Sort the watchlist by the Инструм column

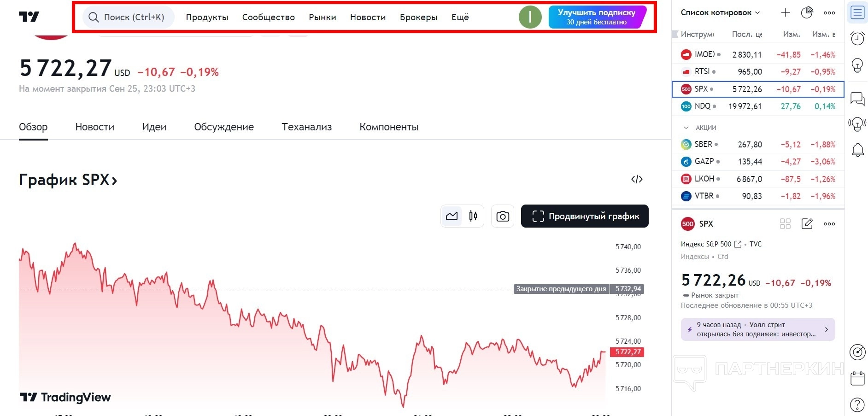[x=697, y=34]
